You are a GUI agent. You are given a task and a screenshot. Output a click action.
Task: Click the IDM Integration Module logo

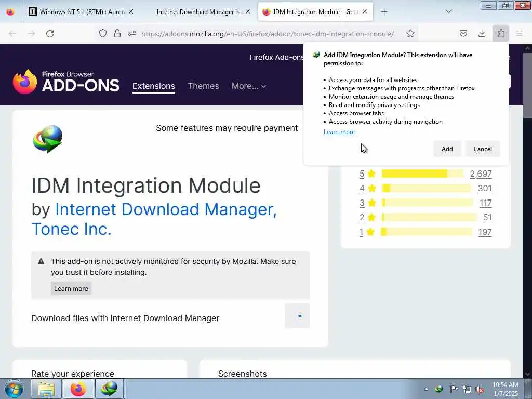click(x=47, y=139)
